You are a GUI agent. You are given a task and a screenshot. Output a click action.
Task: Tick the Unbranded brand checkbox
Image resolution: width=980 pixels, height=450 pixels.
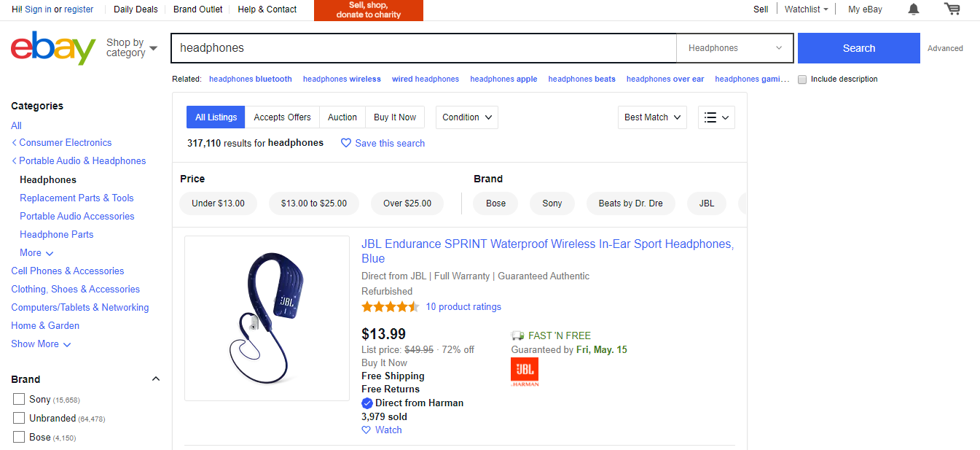coord(19,418)
